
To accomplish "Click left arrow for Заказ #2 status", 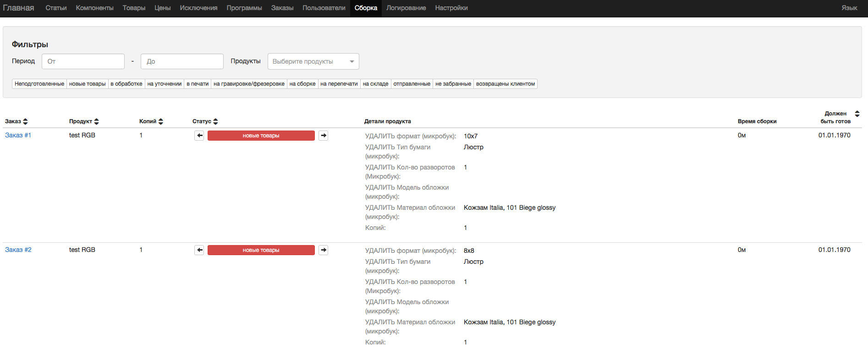I will [199, 250].
